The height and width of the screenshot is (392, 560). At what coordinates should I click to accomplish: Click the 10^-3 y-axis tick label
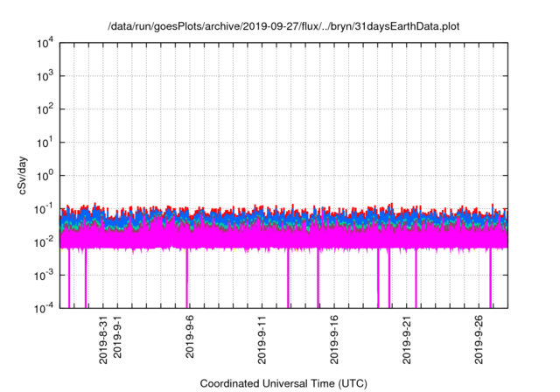pyautogui.click(x=44, y=276)
